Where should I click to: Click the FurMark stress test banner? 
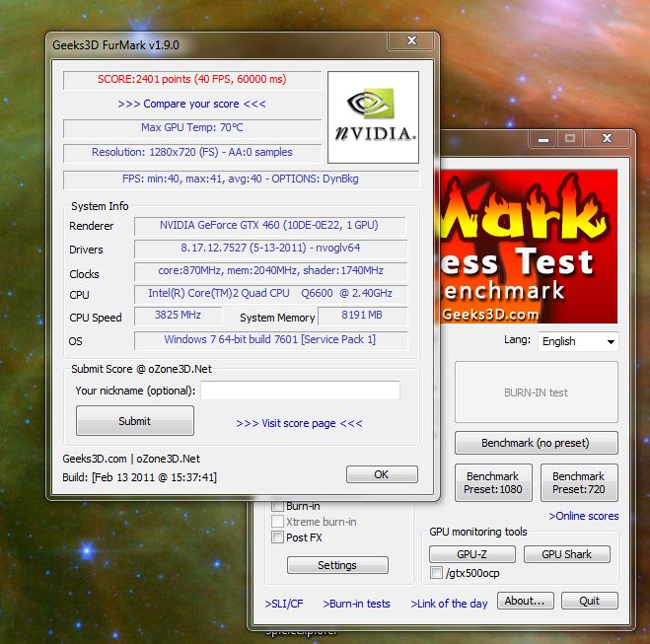[529, 247]
